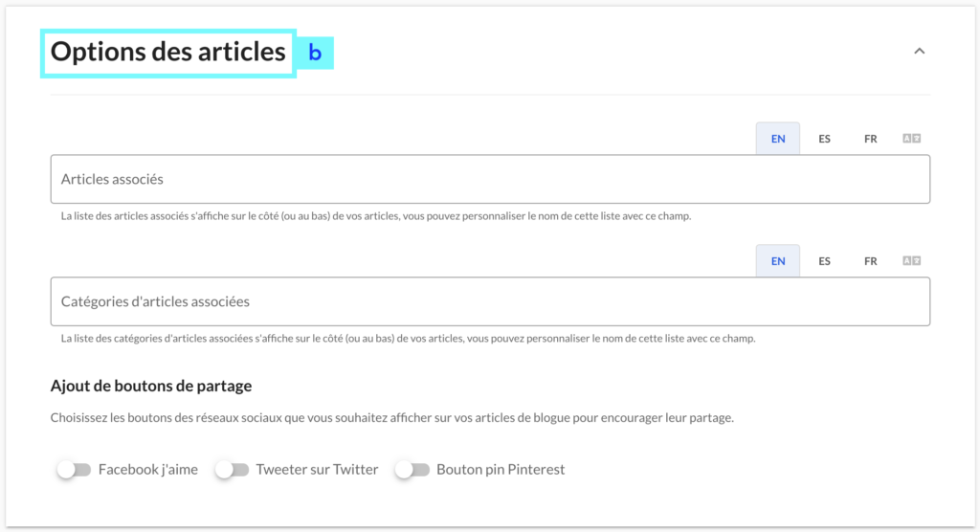Collapse the Options des articles section
The width and height of the screenshot is (980, 532).
coord(919,52)
